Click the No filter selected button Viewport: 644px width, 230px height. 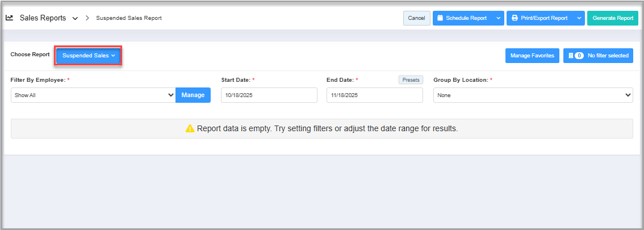[x=598, y=56]
